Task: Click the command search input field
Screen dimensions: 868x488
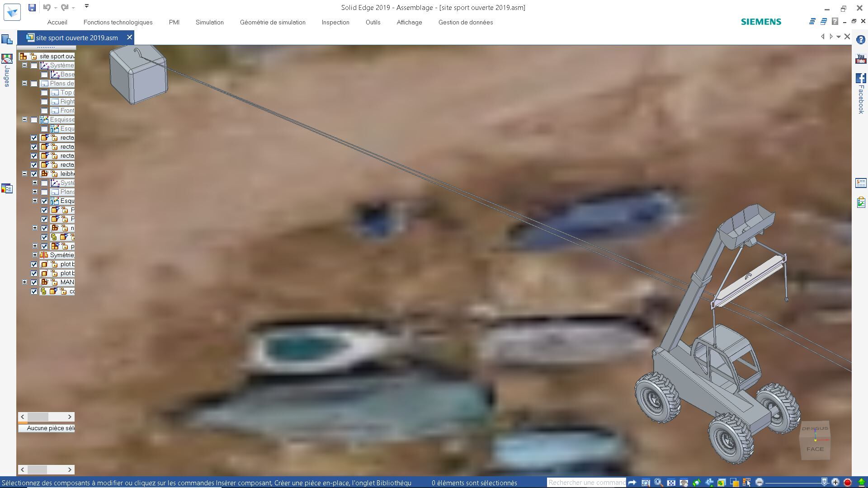Action: coord(586,482)
